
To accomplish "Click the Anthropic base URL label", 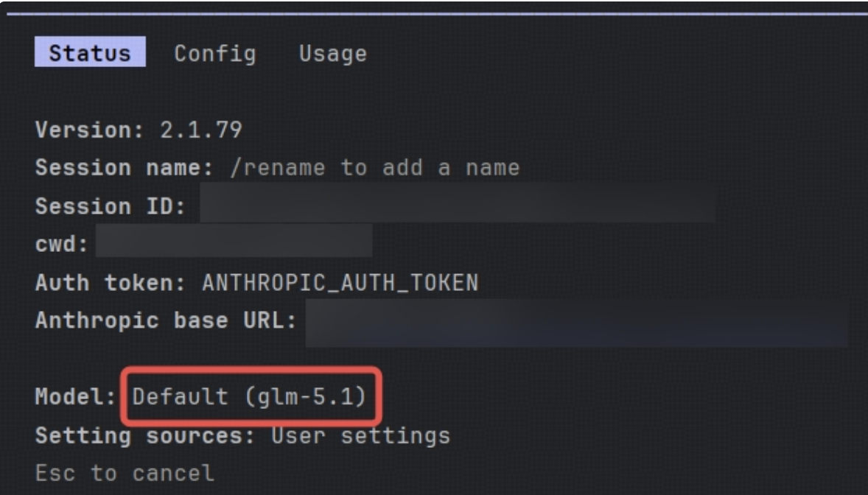I will 166,321.
